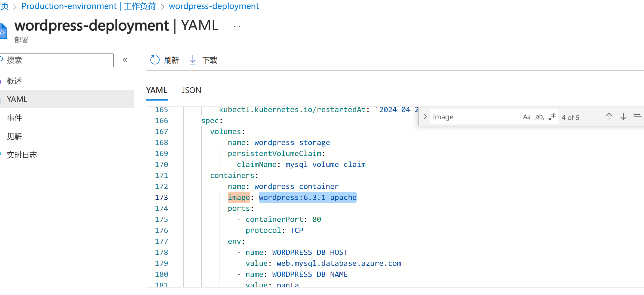Click value wordpress:6.3.1-apache
This screenshot has width=644, height=295.
(x=308, y=197)
